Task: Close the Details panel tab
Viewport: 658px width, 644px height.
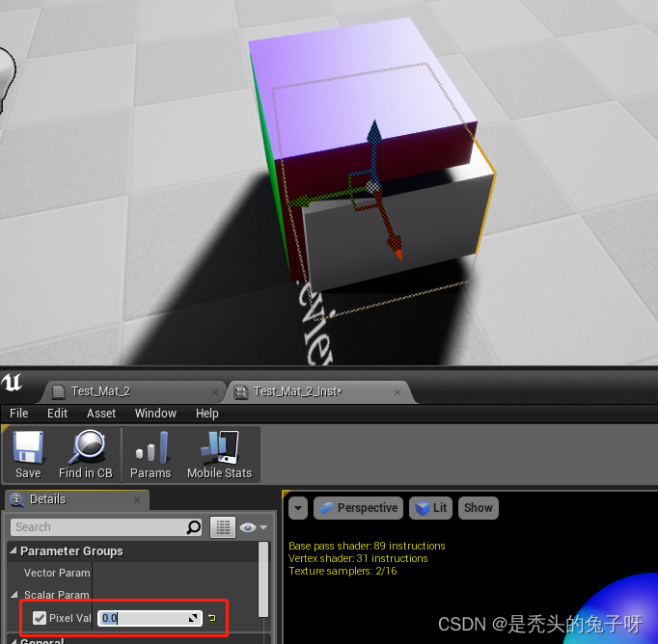Action: tap(137, 500)
